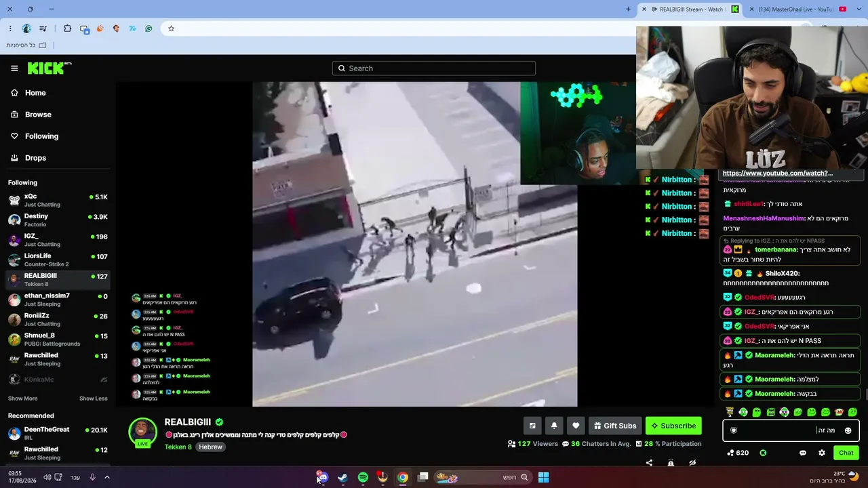Send message with the Chat button
Viewport: 868px width, 488px height.
(x=846, y=453)
